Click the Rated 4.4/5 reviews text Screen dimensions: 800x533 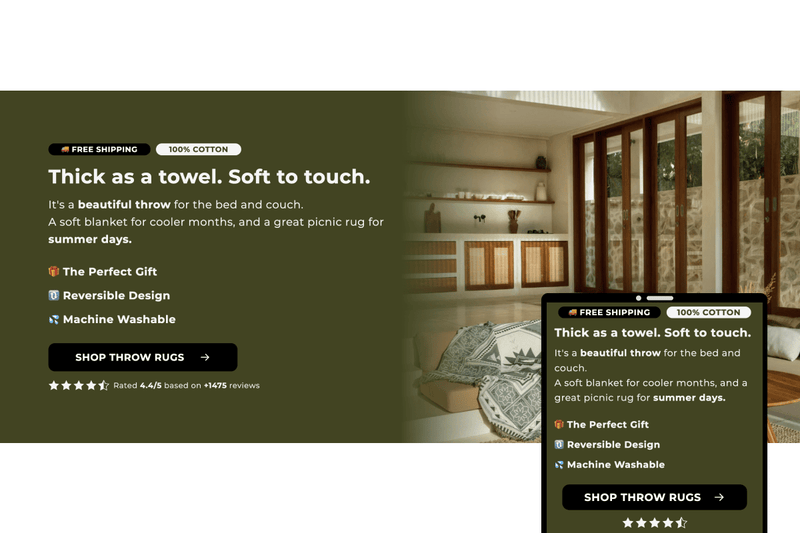coord(186,386)
